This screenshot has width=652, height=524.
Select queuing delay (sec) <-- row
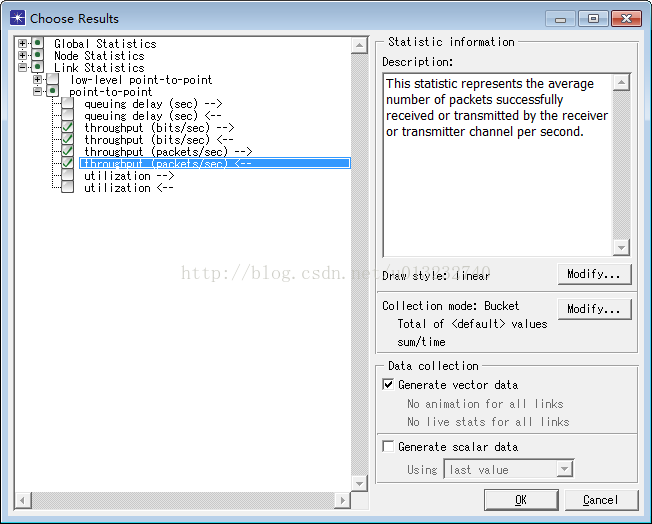click(153, 116)
